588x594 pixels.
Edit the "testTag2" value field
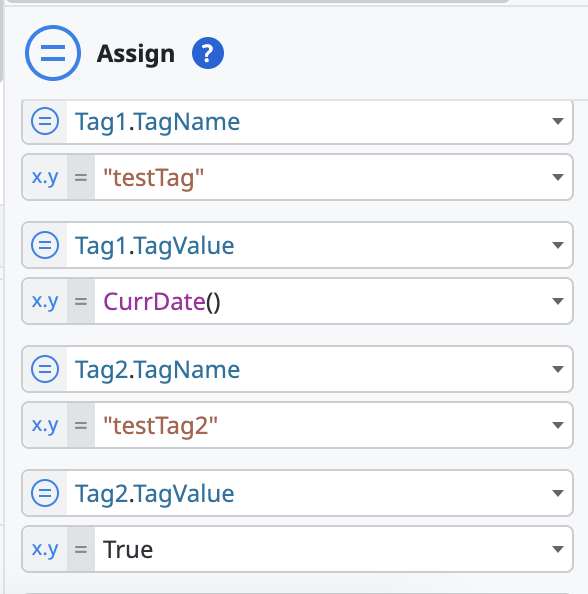(322, 425)
